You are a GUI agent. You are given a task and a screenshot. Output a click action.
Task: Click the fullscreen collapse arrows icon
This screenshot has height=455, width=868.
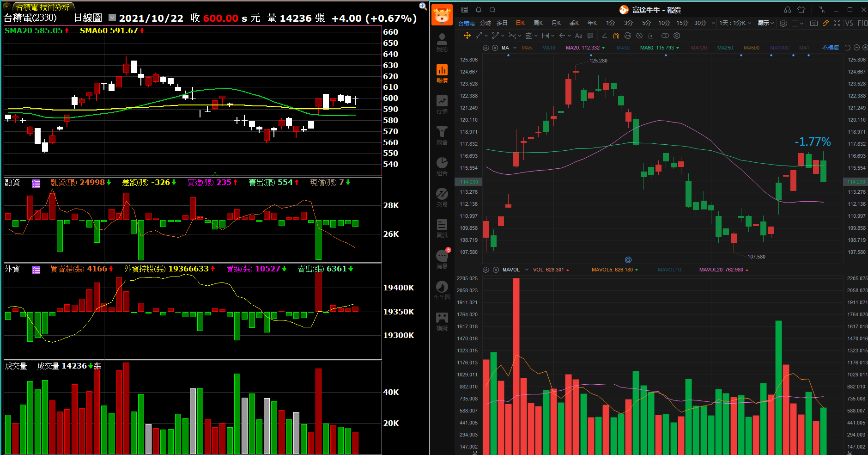point(837,23)
